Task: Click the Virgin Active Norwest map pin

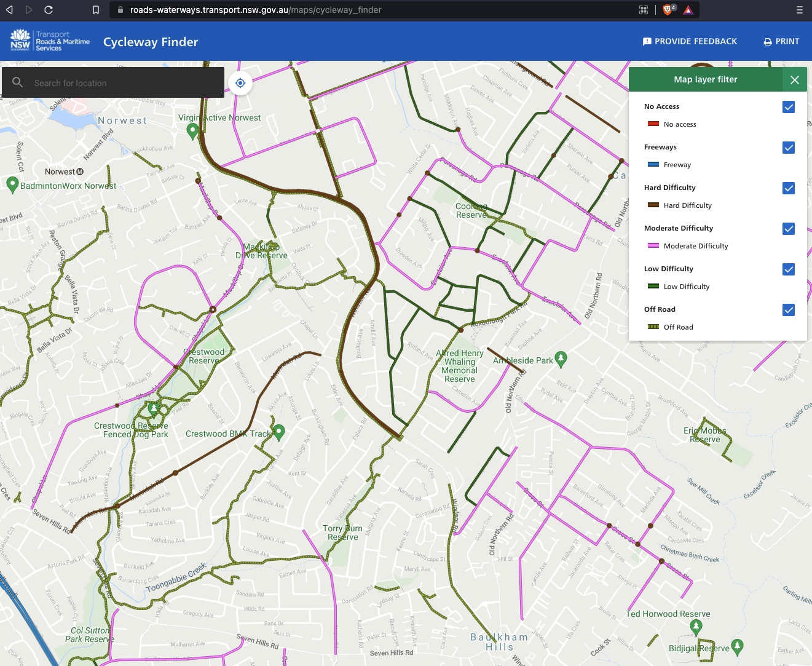Action: [192, 130]
